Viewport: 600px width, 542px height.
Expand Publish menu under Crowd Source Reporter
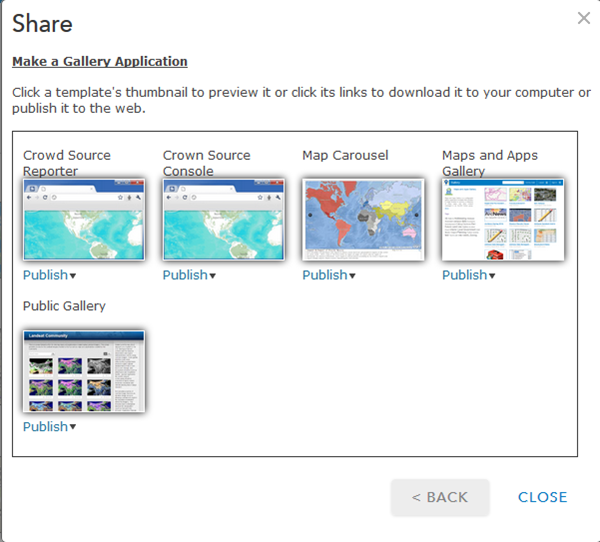(x=50, y=275)
